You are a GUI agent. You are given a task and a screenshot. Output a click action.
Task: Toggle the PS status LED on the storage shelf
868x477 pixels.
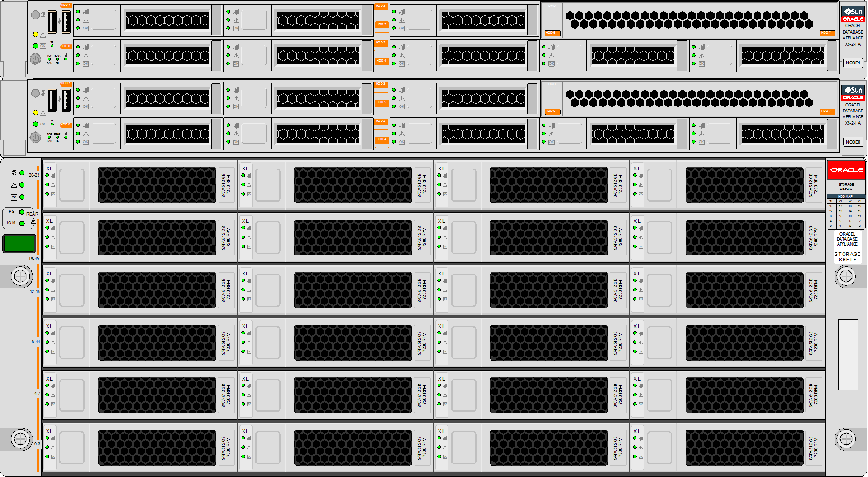point(22,212)
